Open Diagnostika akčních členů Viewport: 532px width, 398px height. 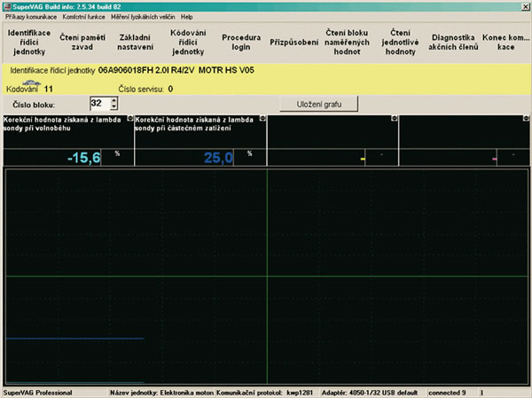tap(453, 43)
